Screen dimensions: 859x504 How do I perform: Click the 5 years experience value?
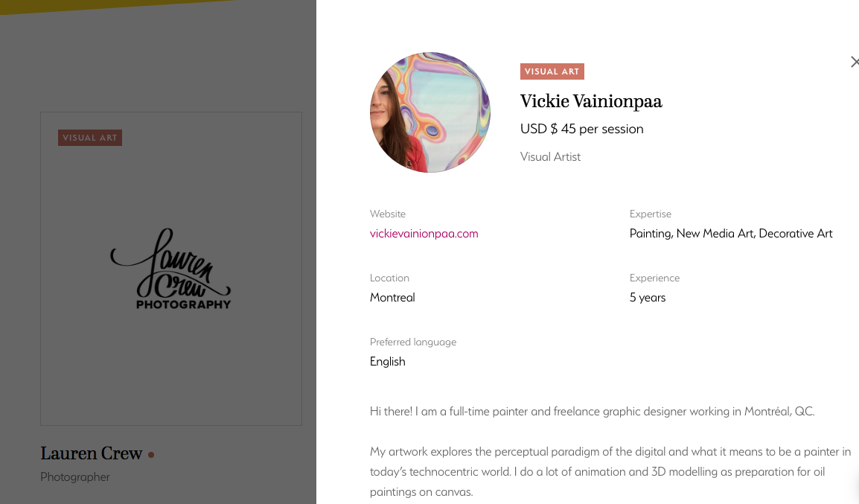tap(647, 297)
